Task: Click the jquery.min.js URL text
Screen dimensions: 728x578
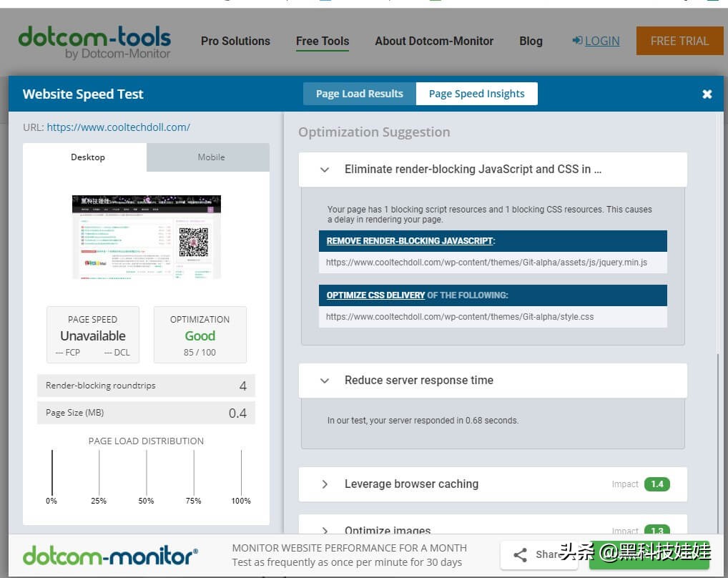Action: (x=486, y=263)
